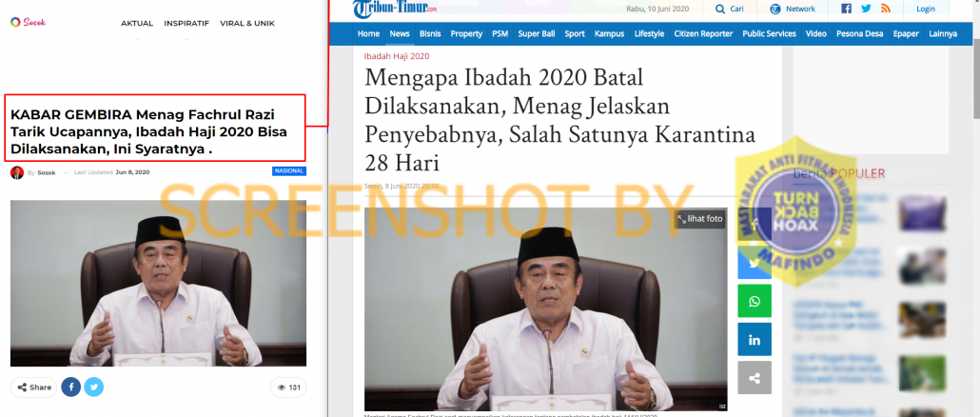Open the Video tab

coord(815,33)
